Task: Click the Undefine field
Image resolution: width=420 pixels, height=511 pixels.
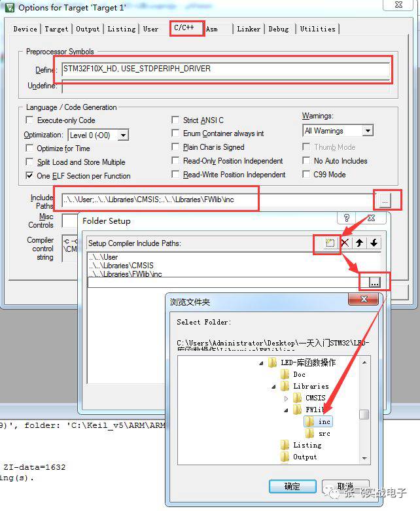Action: click(226, 86)
